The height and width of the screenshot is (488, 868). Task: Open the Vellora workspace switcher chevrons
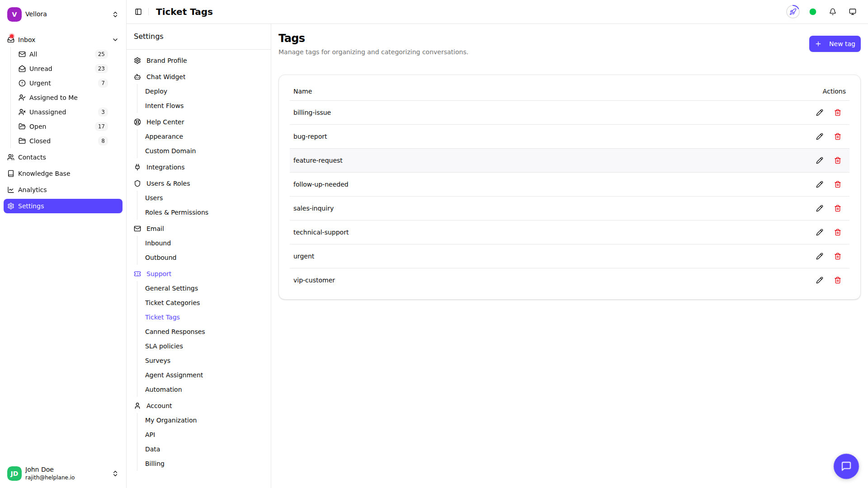click(x=115, y=14)
